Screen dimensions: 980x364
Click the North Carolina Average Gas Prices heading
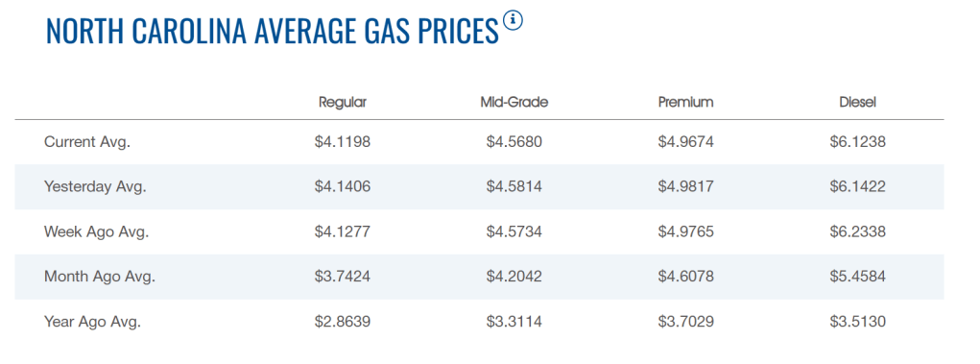[x=273, y=31]
